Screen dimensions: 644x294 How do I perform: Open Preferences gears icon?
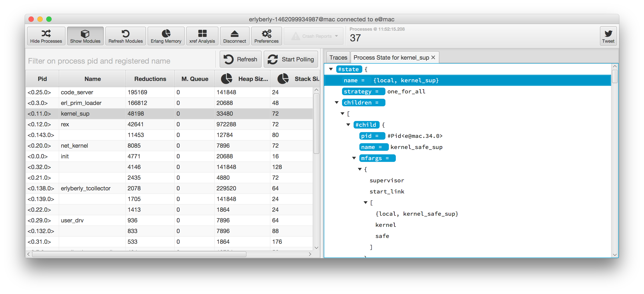click(x=266, y=33)
